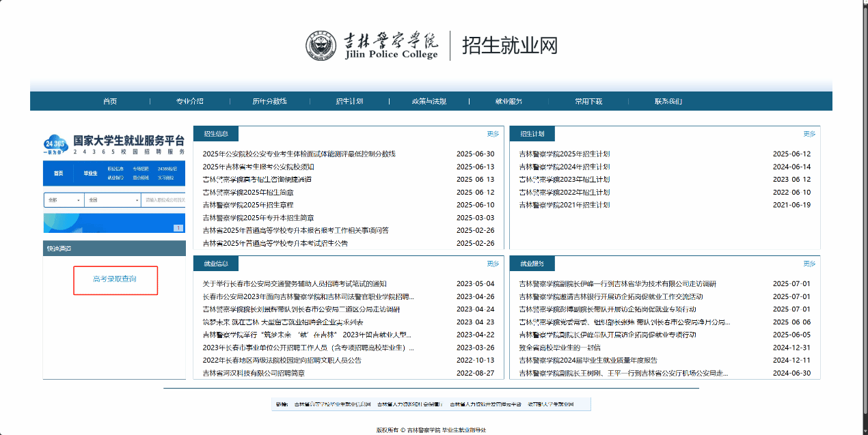Screen dimensions: 868x435
Task: Open 2025年吉林省考生报考公安院校须知
Action: coord(258,167)
